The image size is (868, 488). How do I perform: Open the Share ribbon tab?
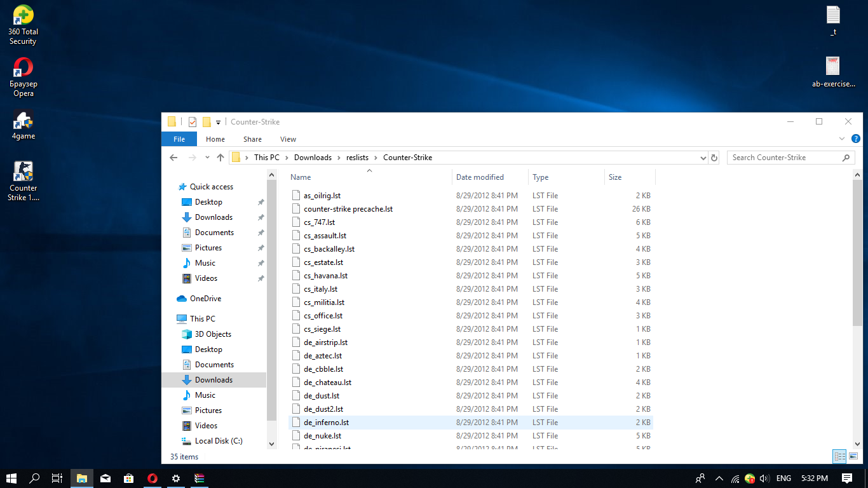click(x=252, y=139)
